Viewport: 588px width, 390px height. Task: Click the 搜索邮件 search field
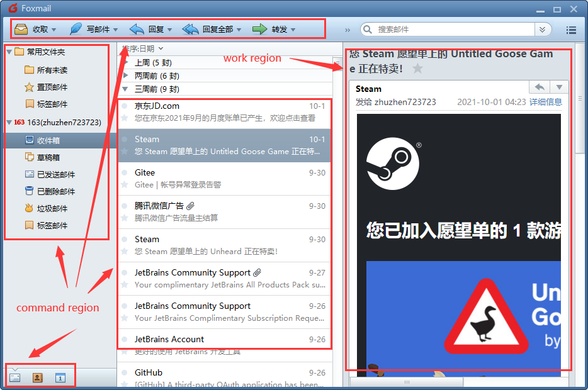coord(447,29)
